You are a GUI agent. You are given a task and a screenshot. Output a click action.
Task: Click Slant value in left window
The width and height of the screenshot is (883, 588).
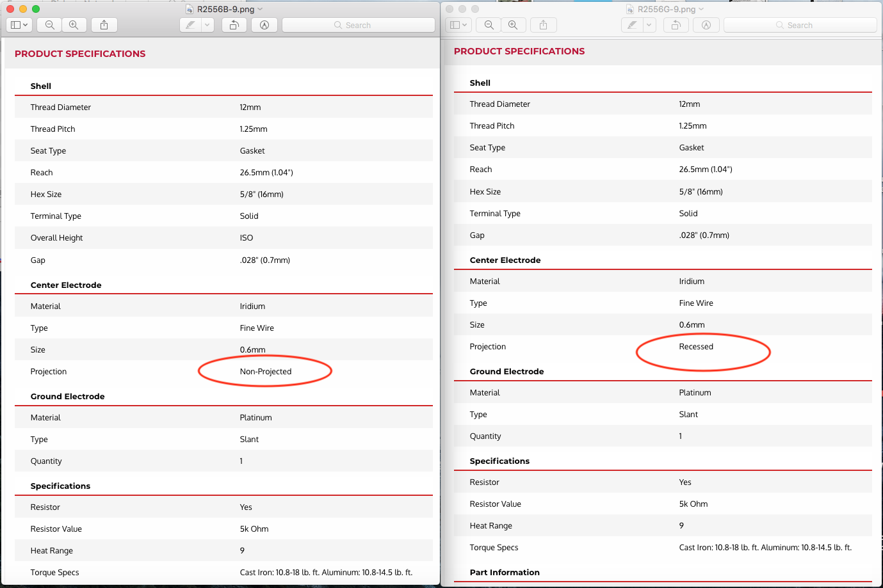point(249,440)
